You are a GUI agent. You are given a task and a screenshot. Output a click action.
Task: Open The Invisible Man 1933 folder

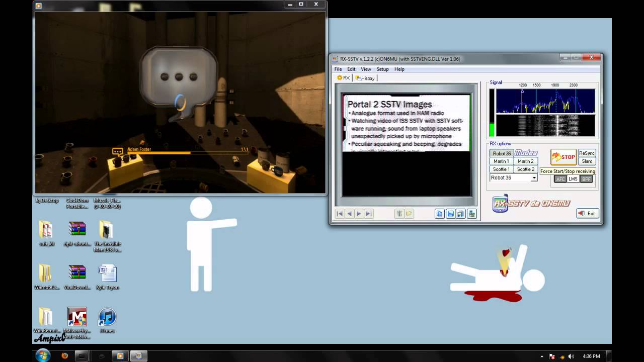pos(107,236)
